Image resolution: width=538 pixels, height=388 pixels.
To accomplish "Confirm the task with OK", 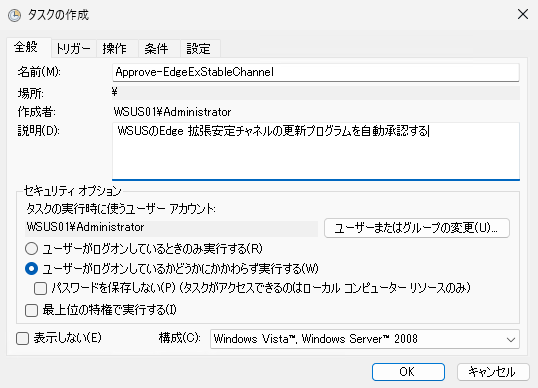I will pyautogui.click(x=408, y=372).
